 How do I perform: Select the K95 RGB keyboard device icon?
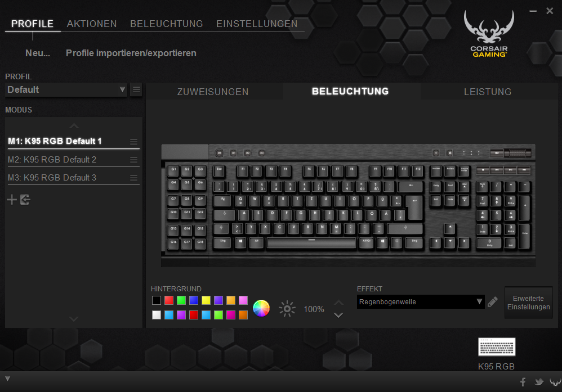pyautogui.click(x=497, y=346)
